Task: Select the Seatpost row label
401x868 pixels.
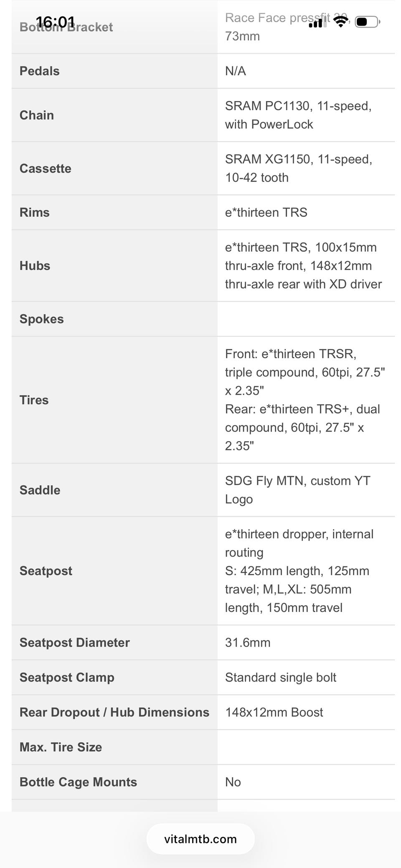Action: 46,571
